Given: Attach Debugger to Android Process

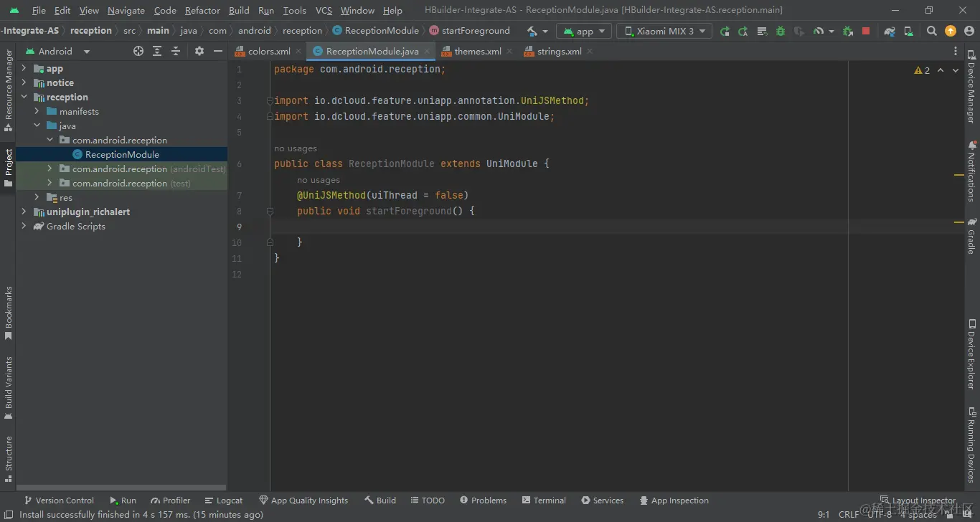Looking at the screenshot, I should (848, 31).
